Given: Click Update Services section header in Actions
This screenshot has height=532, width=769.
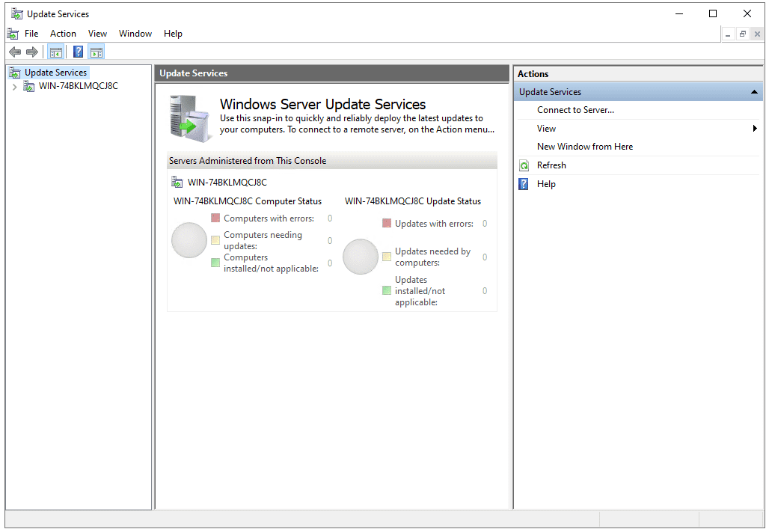Looking at the screenshot, I should click(x=638, y=92).
